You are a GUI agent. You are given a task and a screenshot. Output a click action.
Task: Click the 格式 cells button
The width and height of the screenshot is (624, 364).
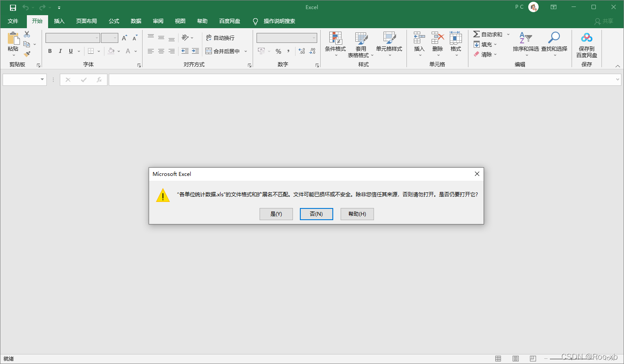pyautogui.click(x=456, y=44)
